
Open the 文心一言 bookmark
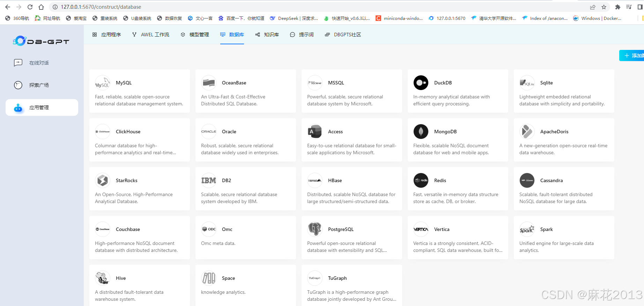click(200, 18)
